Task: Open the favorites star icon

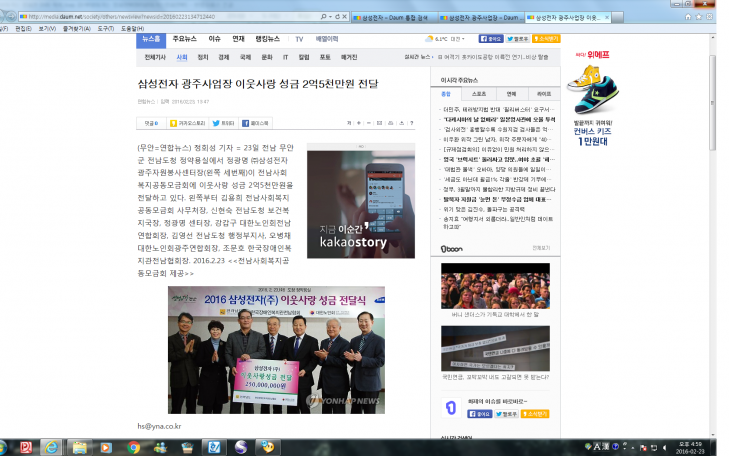Action: tap(699, 17)
